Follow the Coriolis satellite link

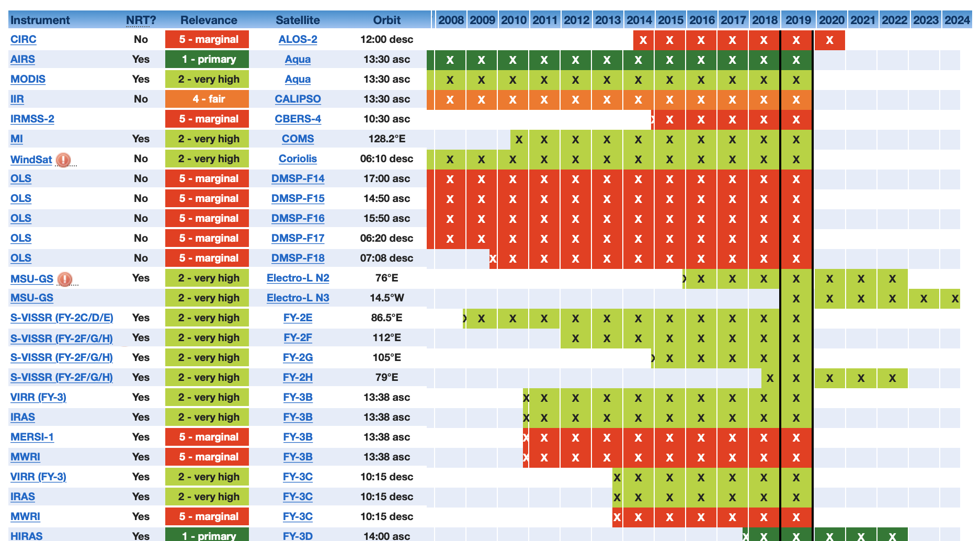click(298, 159)
